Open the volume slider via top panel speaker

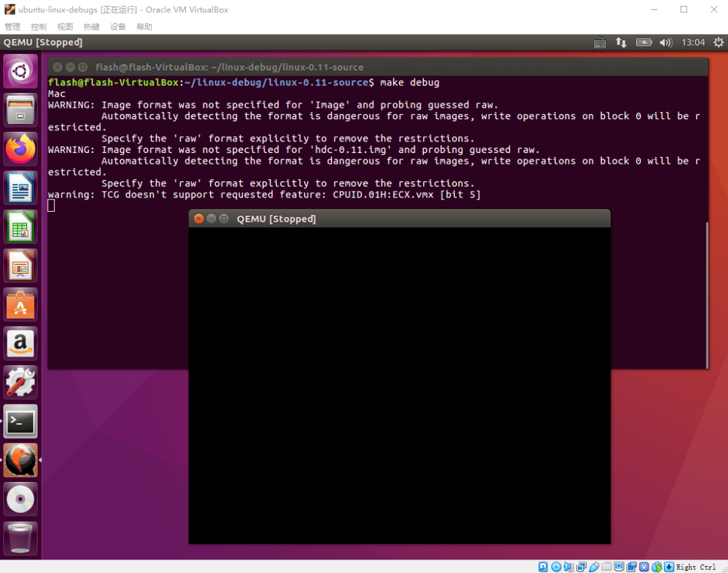click(x=665, y=42)
